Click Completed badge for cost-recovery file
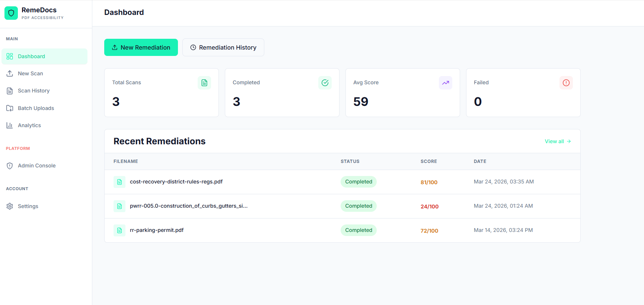644x305 pixels. pyautogui.click(x=358, y=182)
